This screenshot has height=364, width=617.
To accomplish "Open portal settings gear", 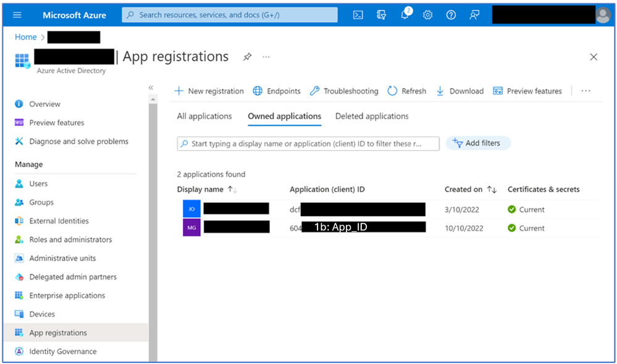I will click(x=428, y=15).
